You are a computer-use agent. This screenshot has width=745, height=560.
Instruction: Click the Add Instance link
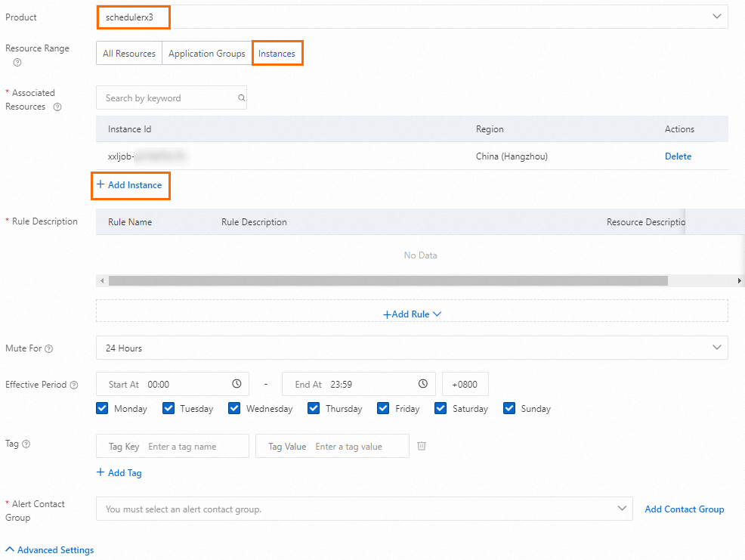click(130, 185)
